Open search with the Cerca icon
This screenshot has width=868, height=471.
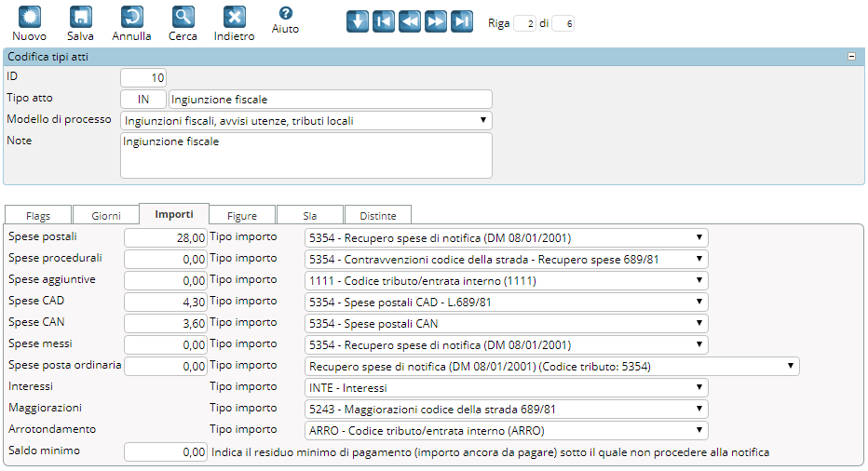(183, 18)
